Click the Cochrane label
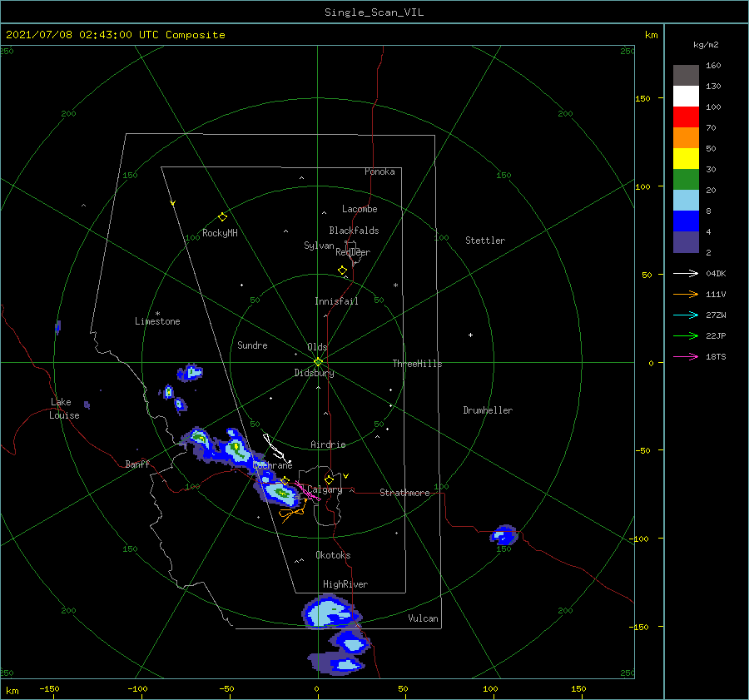 [273, 465]
